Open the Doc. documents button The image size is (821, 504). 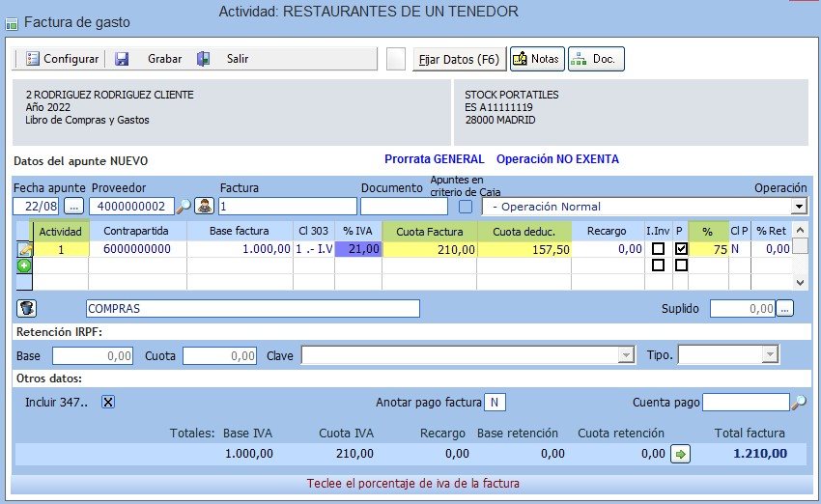point(595,59)
